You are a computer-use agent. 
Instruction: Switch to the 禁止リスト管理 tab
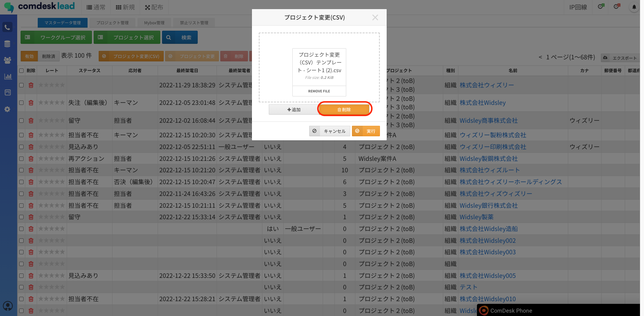[x=194, y=23]
